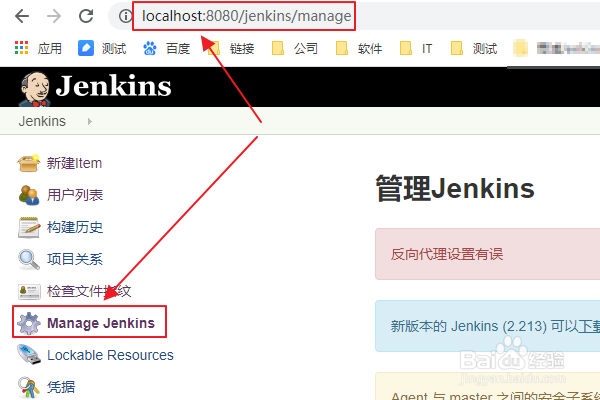The width and height of the screenshot is (600, 400).
Task: Open the Lockable Resources link
Action: click(110, 355)
